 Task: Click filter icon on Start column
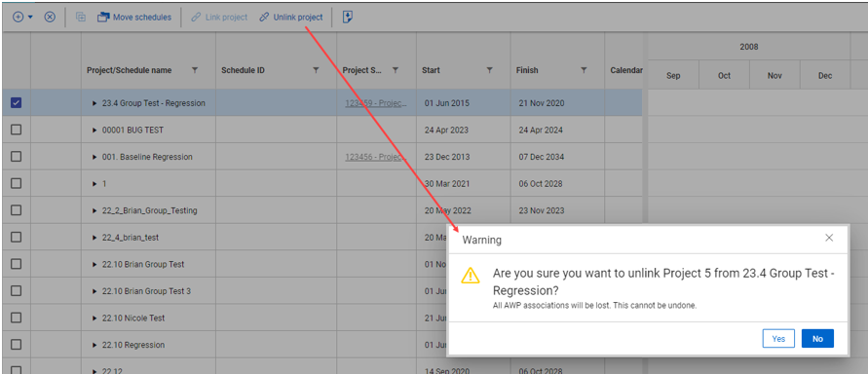coord(489,70)
